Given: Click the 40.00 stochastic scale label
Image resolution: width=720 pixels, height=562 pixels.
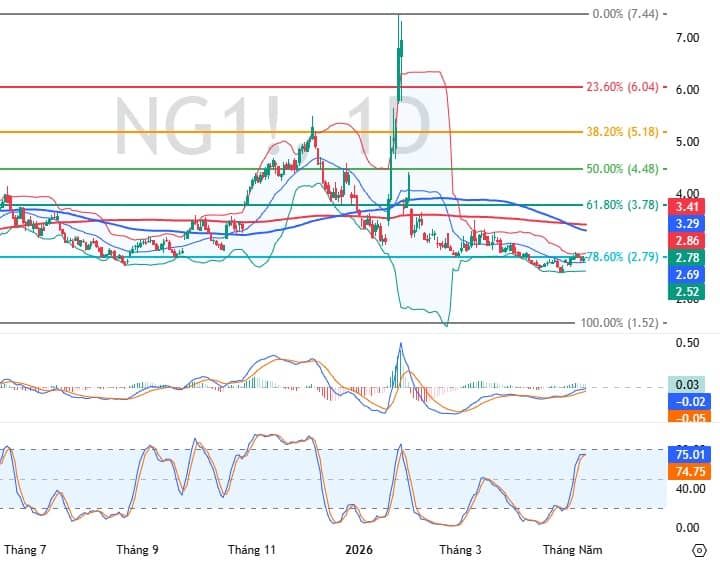Looking at the screenshot, I should [690, 489].
